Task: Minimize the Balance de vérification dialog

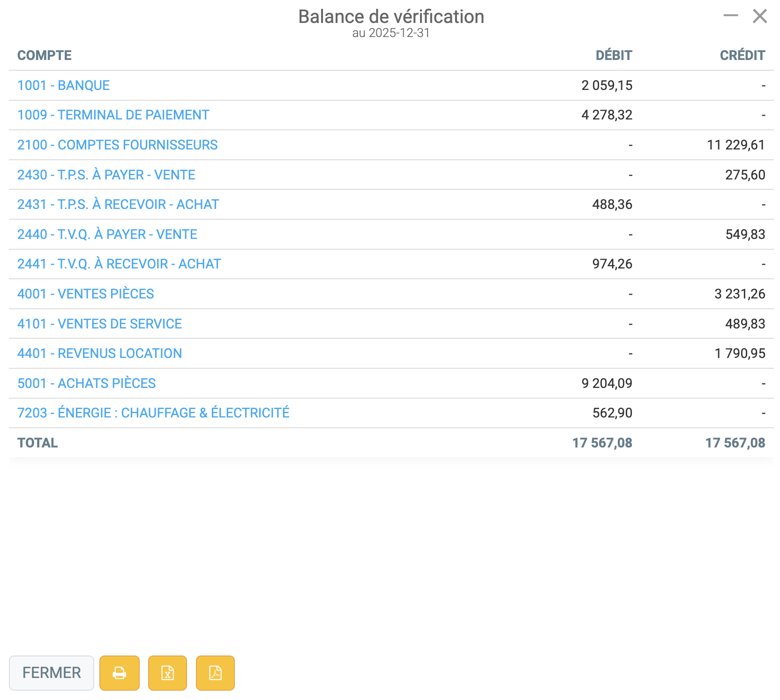Action: [730, 16]
